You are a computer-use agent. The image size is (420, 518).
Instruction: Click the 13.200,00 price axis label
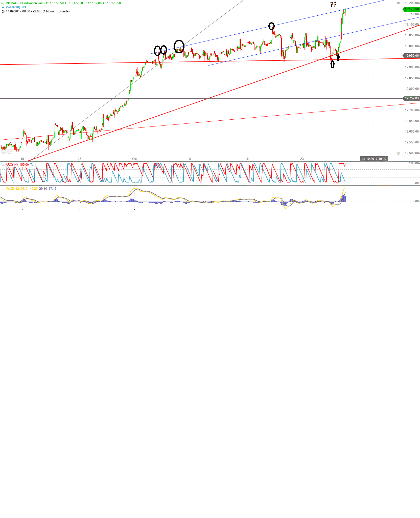[x=412, y=3]
